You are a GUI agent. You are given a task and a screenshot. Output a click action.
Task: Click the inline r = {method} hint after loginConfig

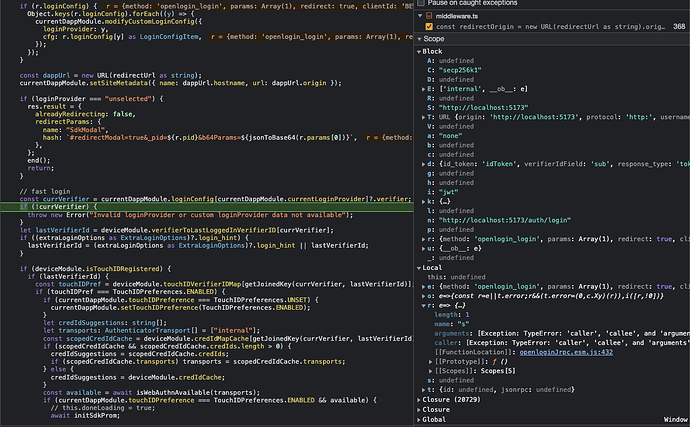[x=258, y=6]
